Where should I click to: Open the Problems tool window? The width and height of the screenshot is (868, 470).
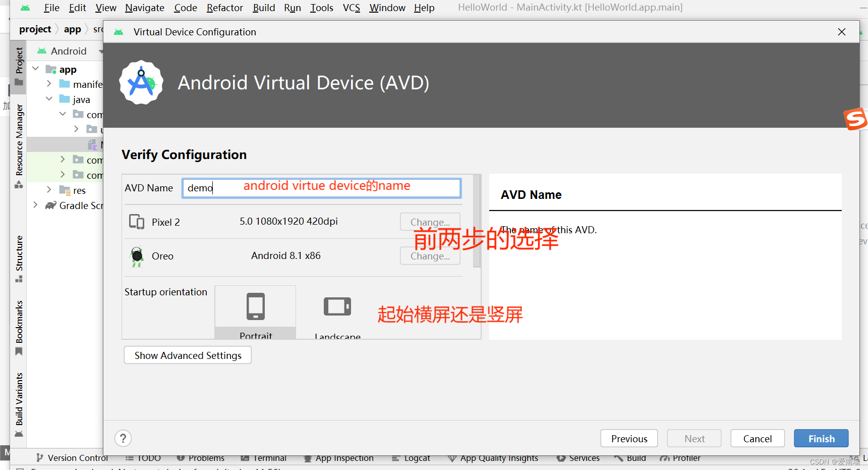click(x=201, y=458)
